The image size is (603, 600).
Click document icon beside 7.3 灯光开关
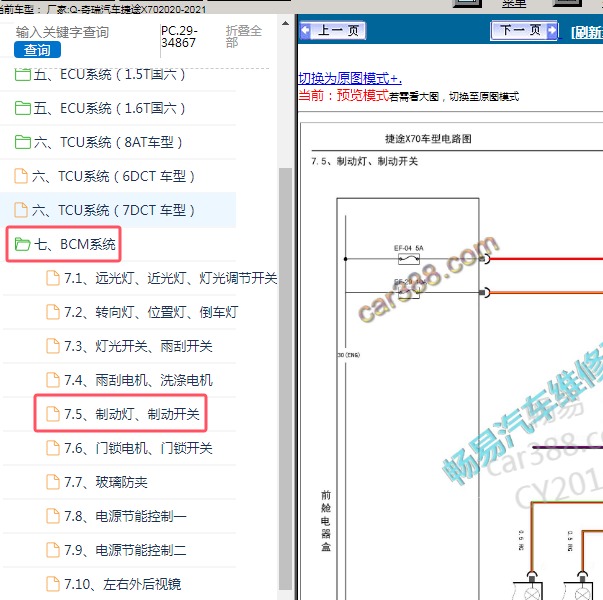point(53,346)
